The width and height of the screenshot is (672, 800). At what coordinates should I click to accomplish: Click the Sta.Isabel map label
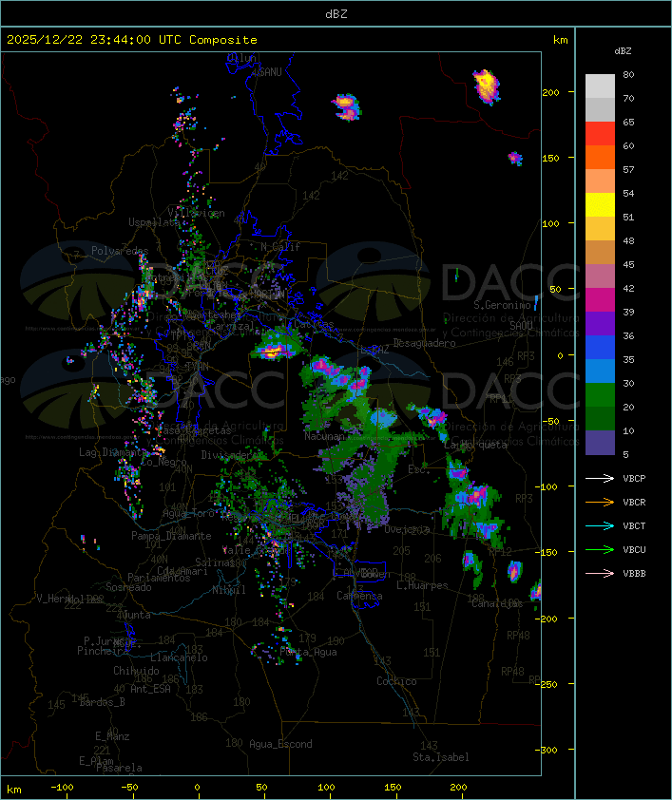[441, 757]
